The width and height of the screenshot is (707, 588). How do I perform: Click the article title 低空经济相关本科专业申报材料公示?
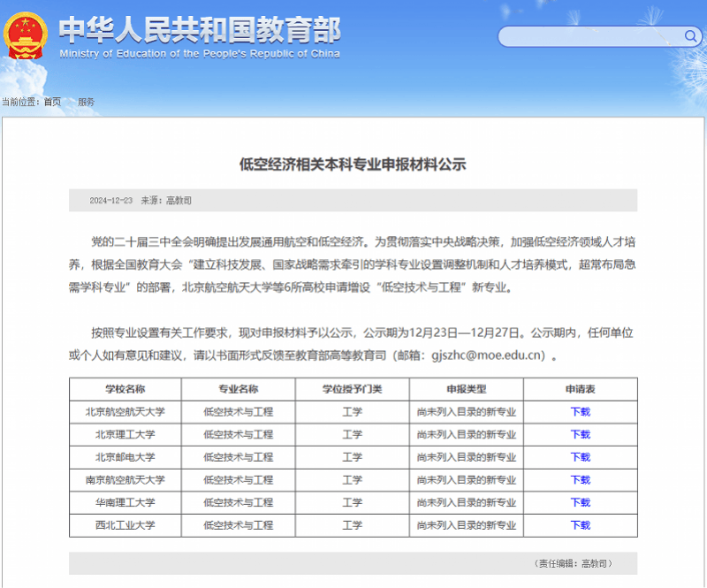(353, 164)
